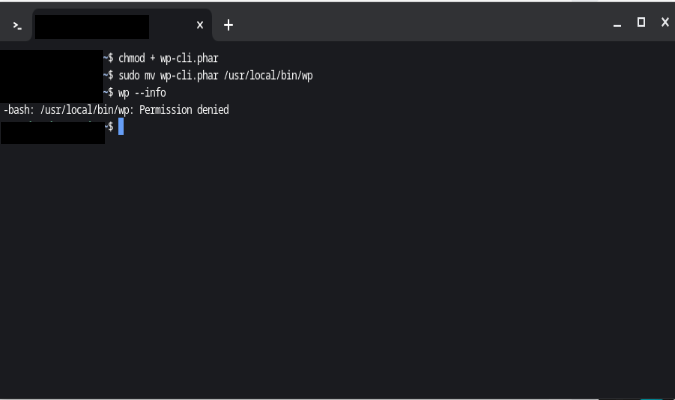The width and height of the screenshot is (675, 400).
Task: Click the word chmod in first command
Action: click(x=132, y=58)
